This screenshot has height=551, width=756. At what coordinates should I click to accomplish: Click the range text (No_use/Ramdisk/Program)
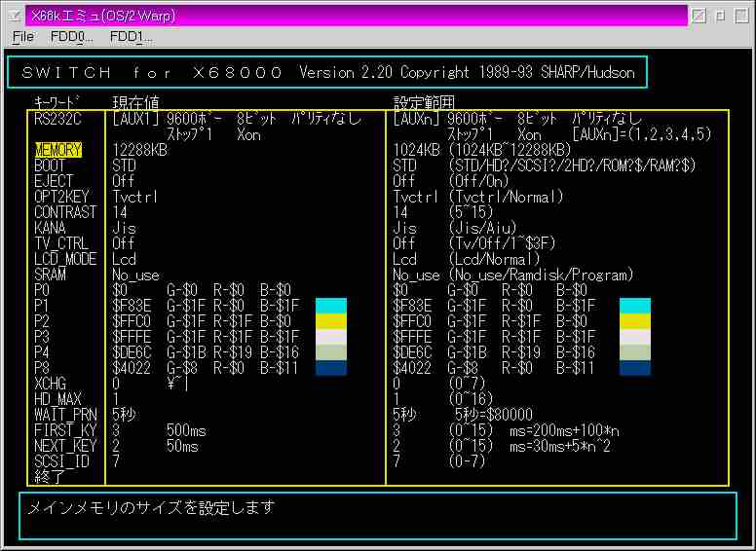[x=541, y=275]
